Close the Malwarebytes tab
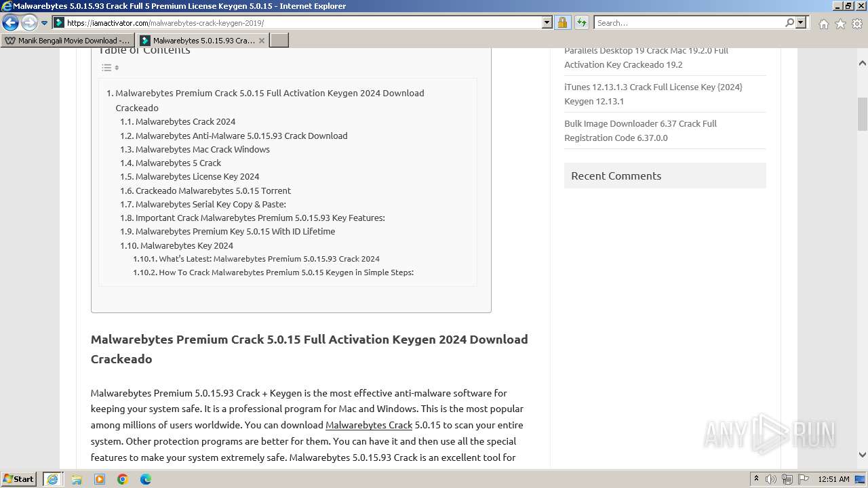Image resolution: width=868 pixels, height=488 pixels. coord(262,41)
